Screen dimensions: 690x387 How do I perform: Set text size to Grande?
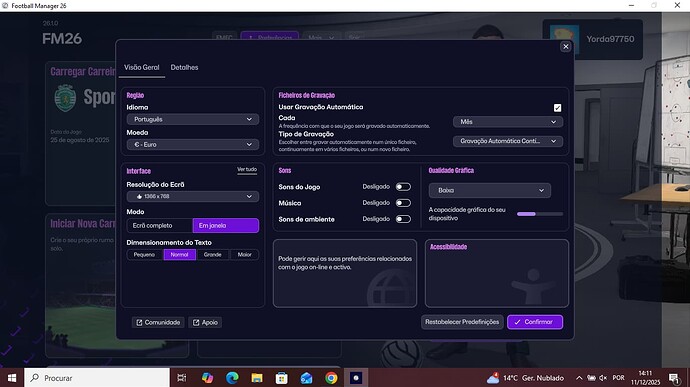[x=213, y=254]
